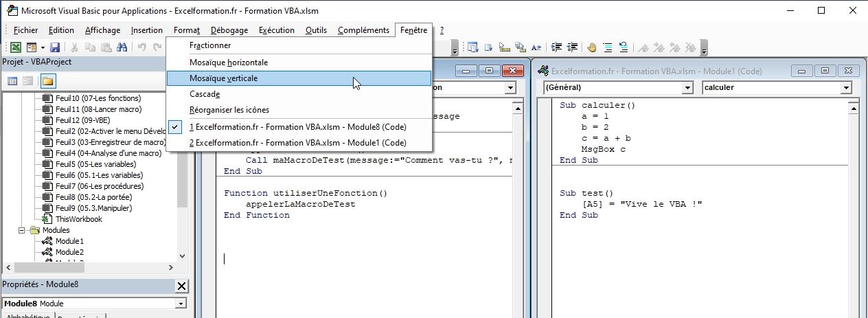
Task: Collapse the Modules folder in tree
Action: click(22, 230)
